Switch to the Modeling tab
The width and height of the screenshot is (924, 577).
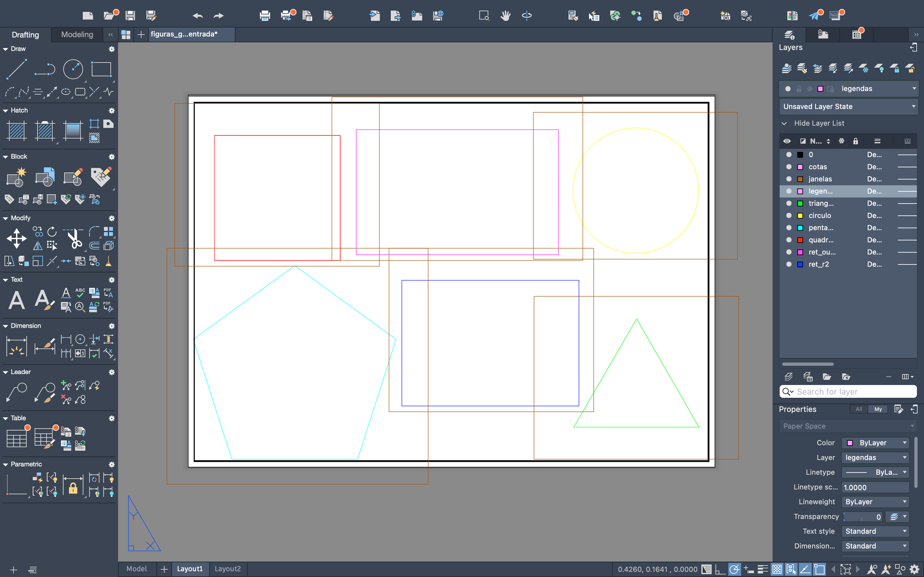tap(77, 35)
